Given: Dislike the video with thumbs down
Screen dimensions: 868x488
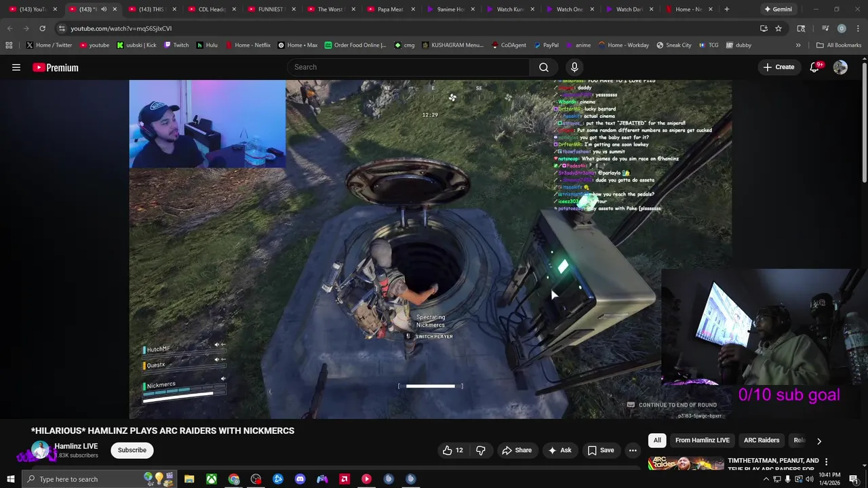Looking at the screenshot, I should [x=481, y=450].
